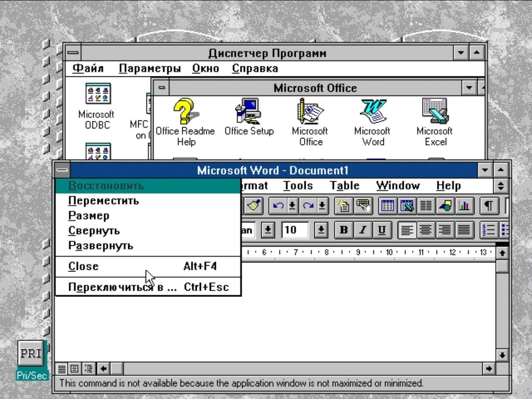Open the Table menu in Word
This screenshot has width=532, height=399.
click(x=344, y=186)
